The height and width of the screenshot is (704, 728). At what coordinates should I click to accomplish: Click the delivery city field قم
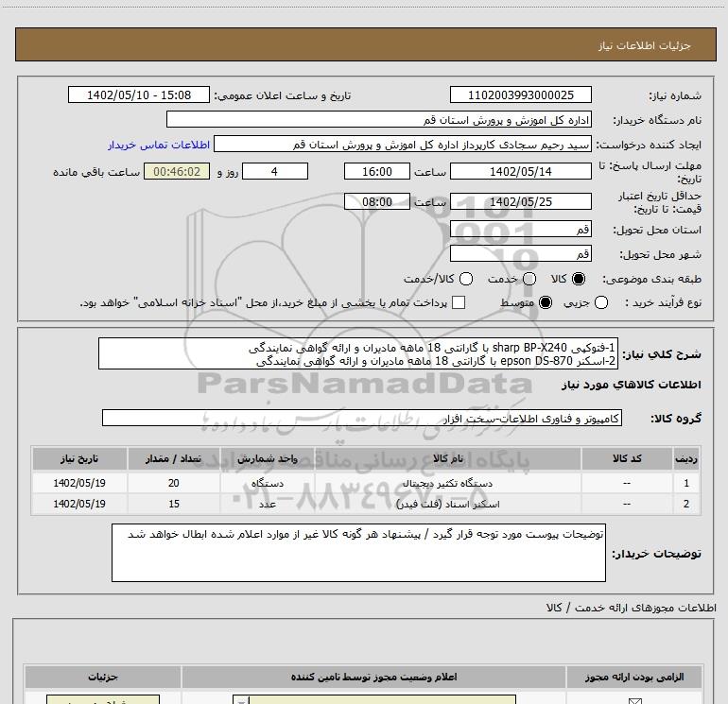click(x=520, y=254)
